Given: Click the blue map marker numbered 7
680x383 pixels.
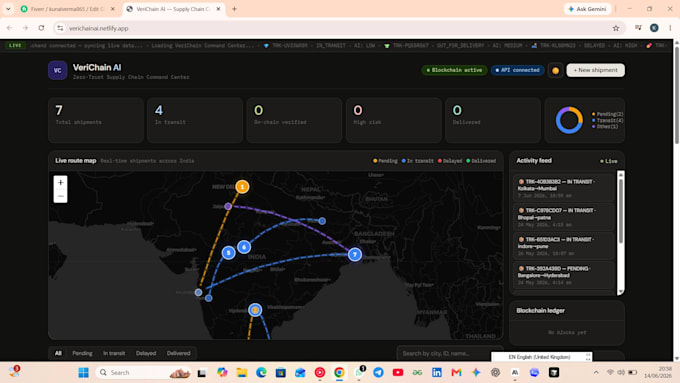Looking at the screenshot, I should click(355, 255).
